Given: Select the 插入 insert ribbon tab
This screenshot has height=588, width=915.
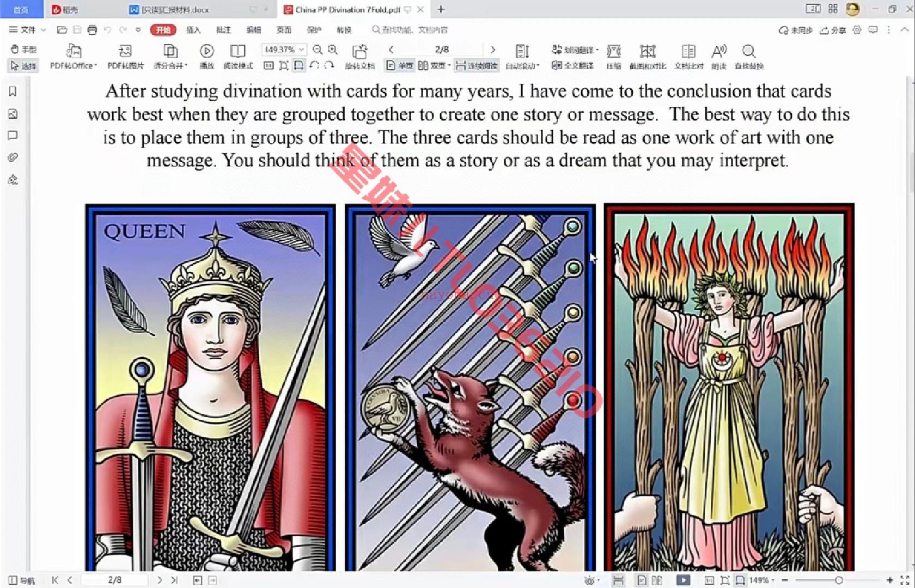Looking at the screenshot, I should click(193, 30).
